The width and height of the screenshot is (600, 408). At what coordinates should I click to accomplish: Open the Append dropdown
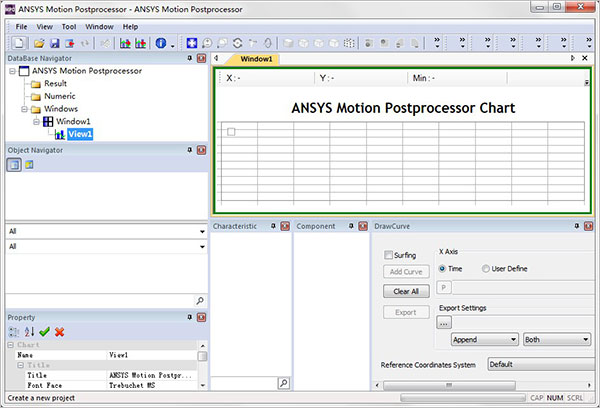[485, 339]
